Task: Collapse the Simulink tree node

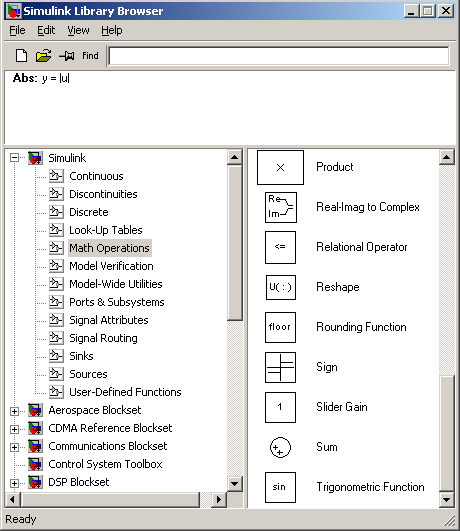Action: (x=14, y=158)
